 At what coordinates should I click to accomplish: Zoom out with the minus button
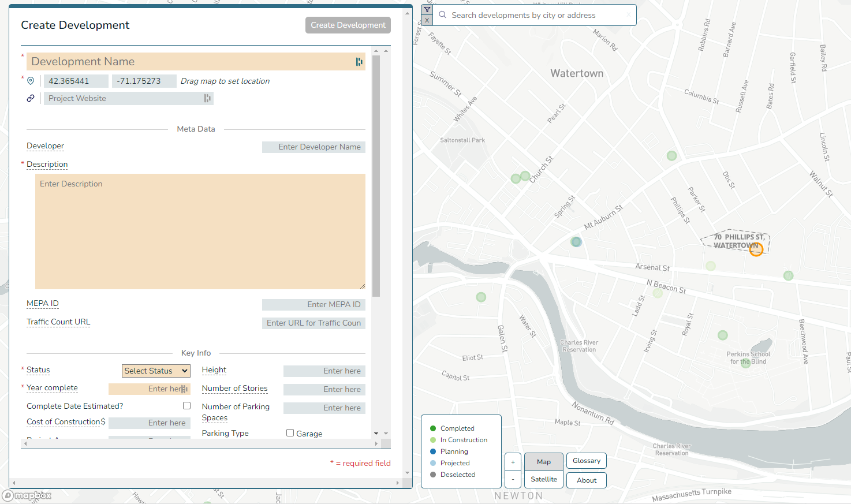pyautogui.click(x=513, y=479)
